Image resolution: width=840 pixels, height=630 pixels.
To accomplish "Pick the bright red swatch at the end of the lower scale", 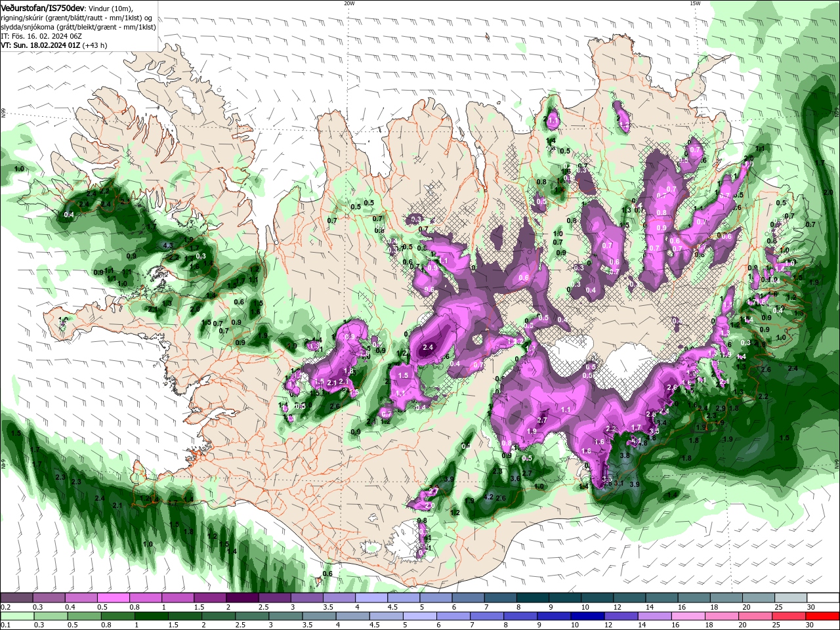I will coord(824,616).
